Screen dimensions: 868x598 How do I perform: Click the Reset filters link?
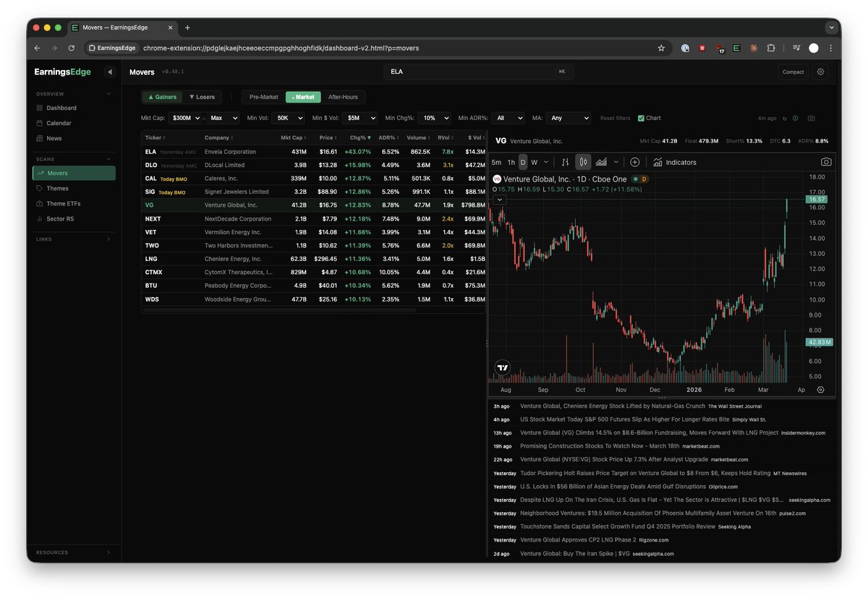coord(615,118)
